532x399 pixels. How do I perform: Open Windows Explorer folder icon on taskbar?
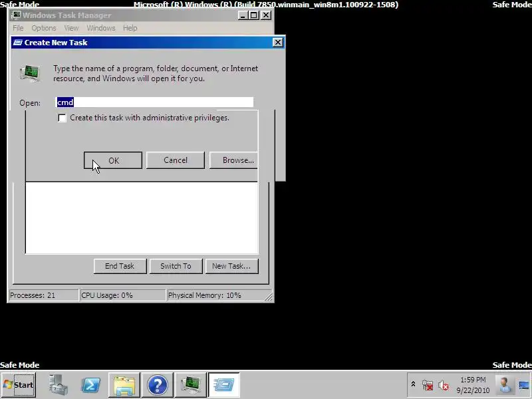(x=124, y=385)
